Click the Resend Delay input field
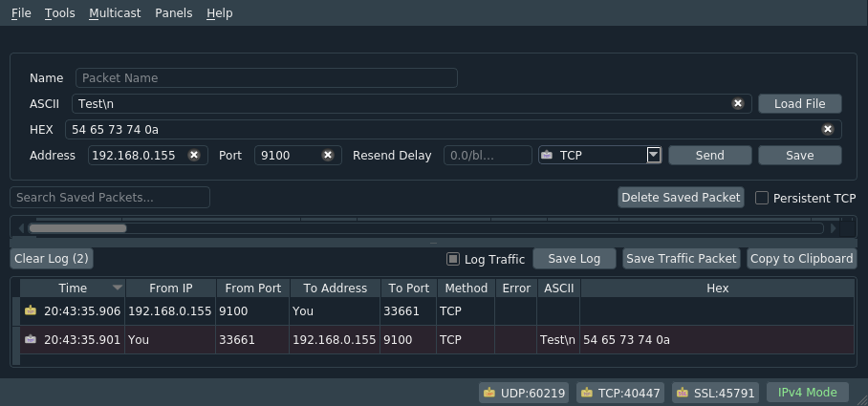The width and height of the screenshot is (868, 406). click(488, 156)
